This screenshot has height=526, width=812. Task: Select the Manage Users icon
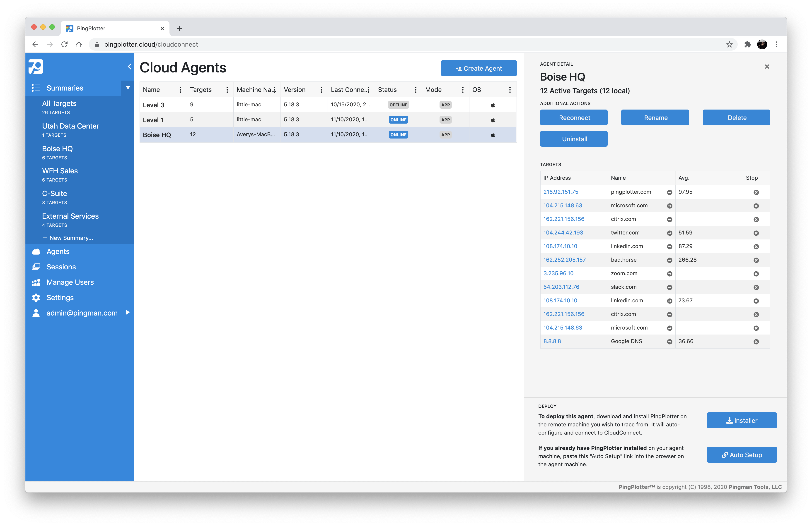coord(36,282)
